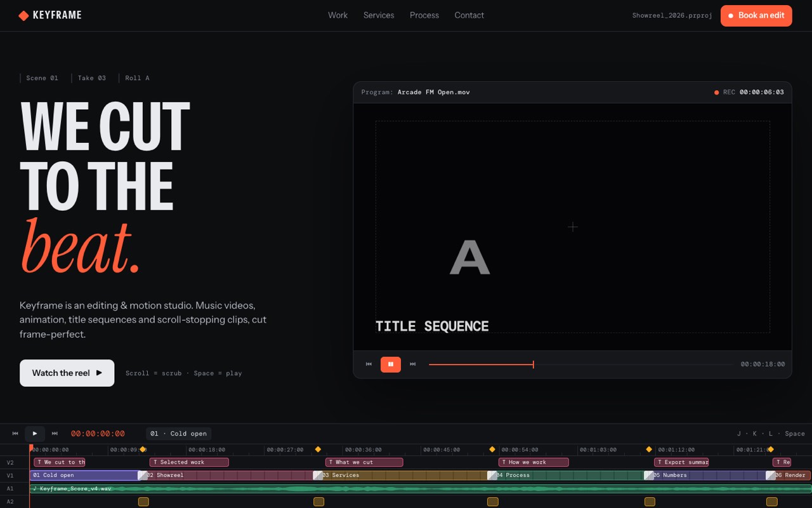Select the '02 Showreel' clip on V1

pyautogui.click(x=228, y=475)
